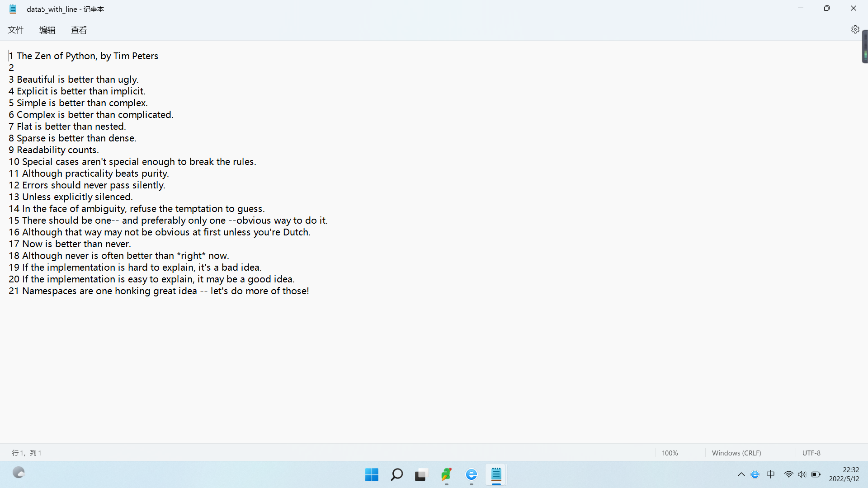
Task: Click the vertical scrollbar thumb
Action: pos(864,47)
